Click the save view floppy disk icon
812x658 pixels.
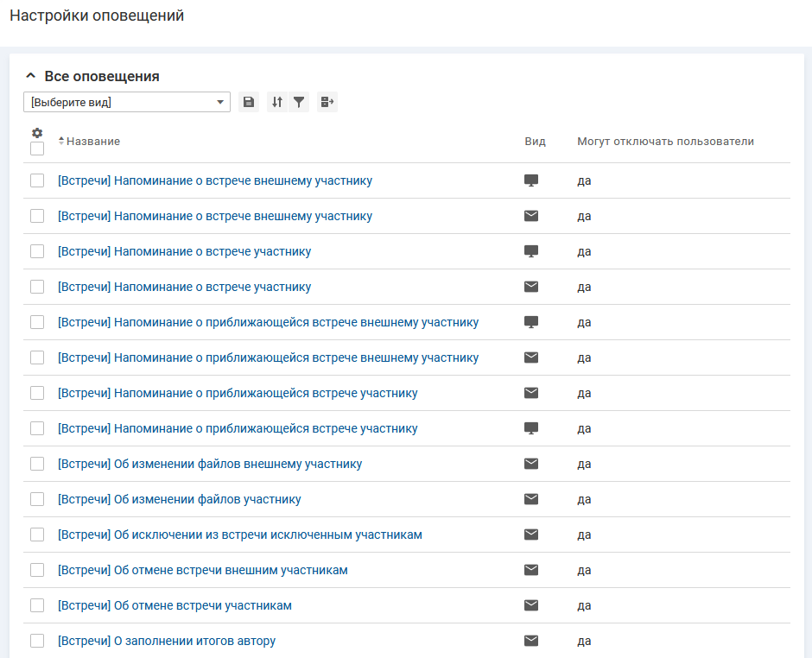[249, 102]
